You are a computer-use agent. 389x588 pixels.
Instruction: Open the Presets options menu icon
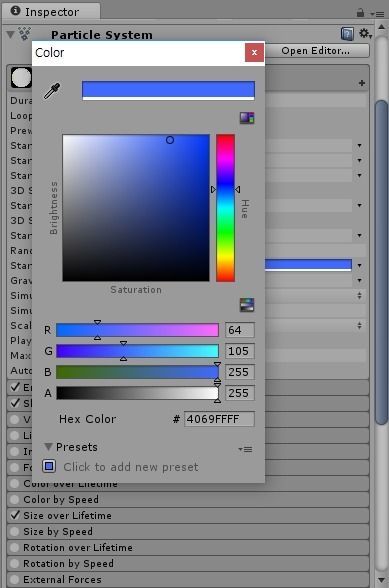[x=245, y=449]
